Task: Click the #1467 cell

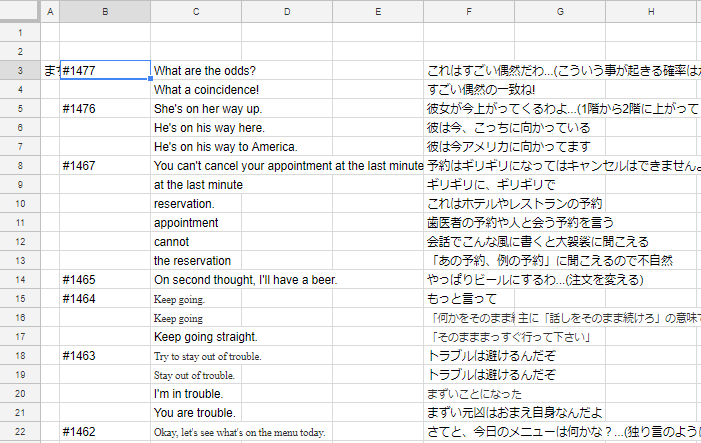Action: [105, 166]
